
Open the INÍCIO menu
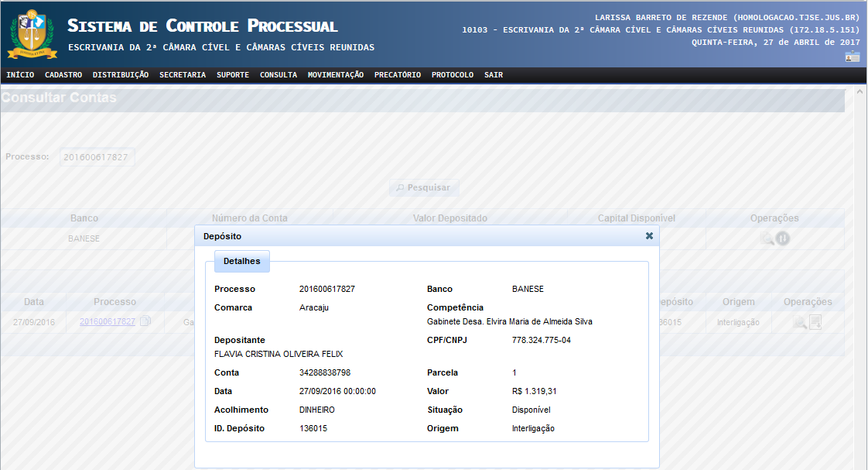tap(20, 75)
